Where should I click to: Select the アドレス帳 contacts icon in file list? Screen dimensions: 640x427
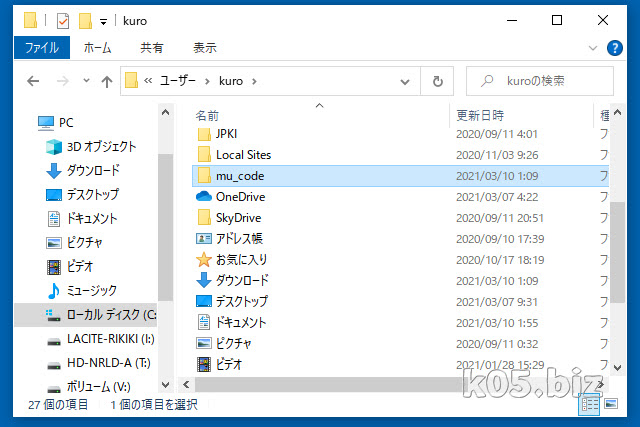[204, 238]
